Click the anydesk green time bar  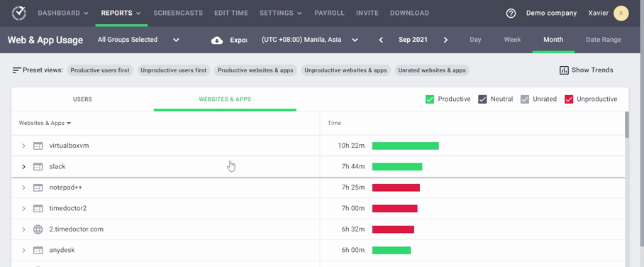point(392,250)
